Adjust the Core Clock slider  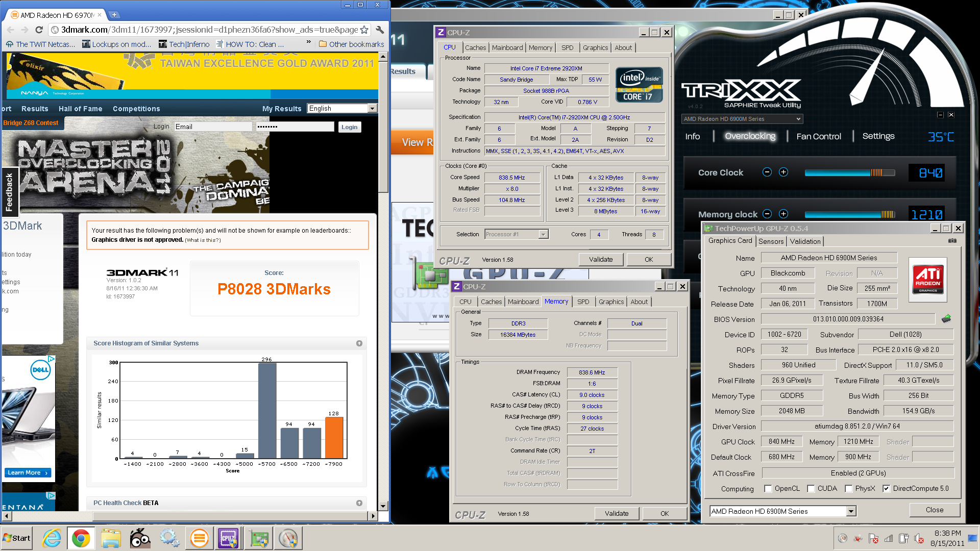(x=850, y=172)
